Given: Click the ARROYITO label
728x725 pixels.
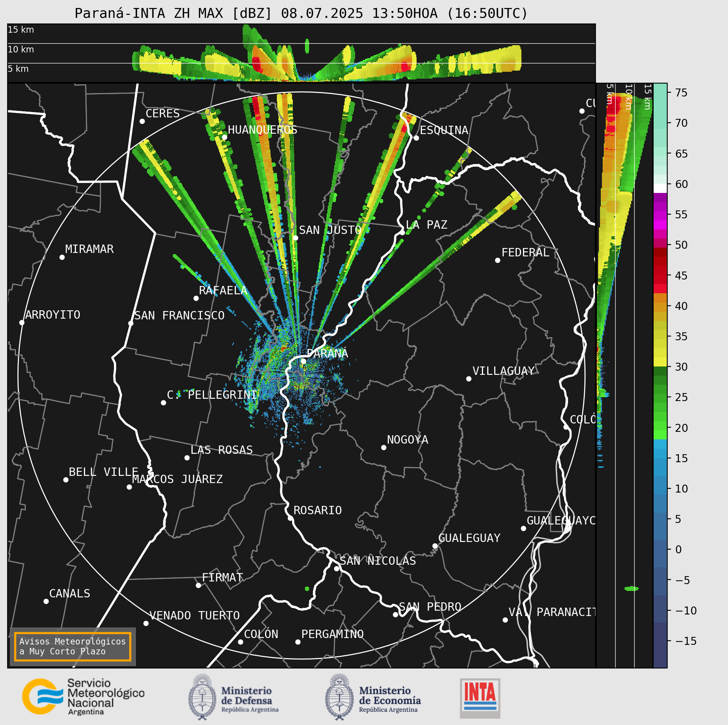Looking at the screenshot, I should tap(53, 314).
